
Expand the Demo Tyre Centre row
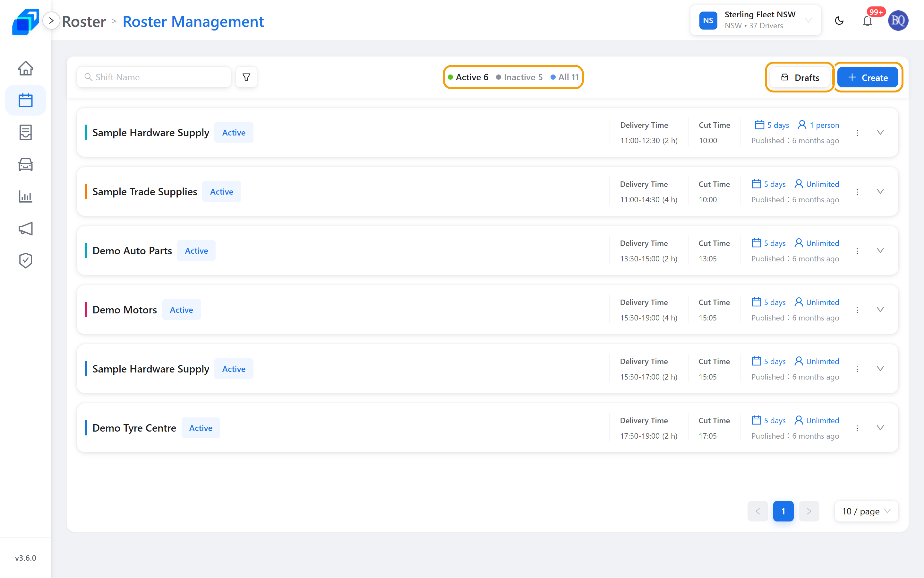click(880, 428)
